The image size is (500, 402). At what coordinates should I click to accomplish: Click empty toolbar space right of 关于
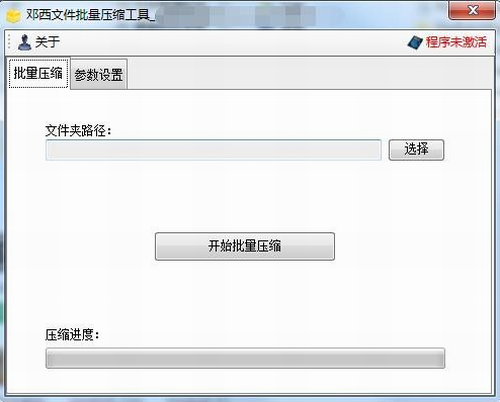pyautogui.click(x=233, y=42)
